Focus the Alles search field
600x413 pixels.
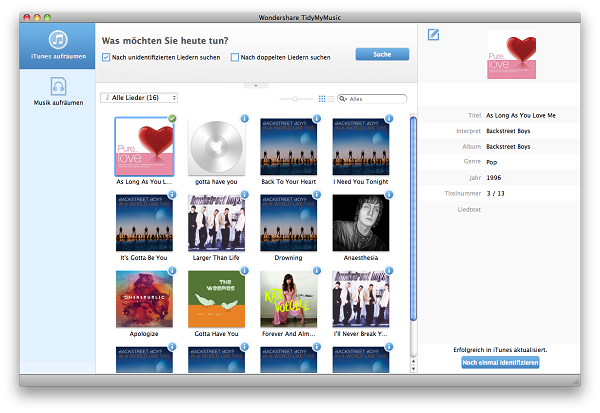[372, 99]
